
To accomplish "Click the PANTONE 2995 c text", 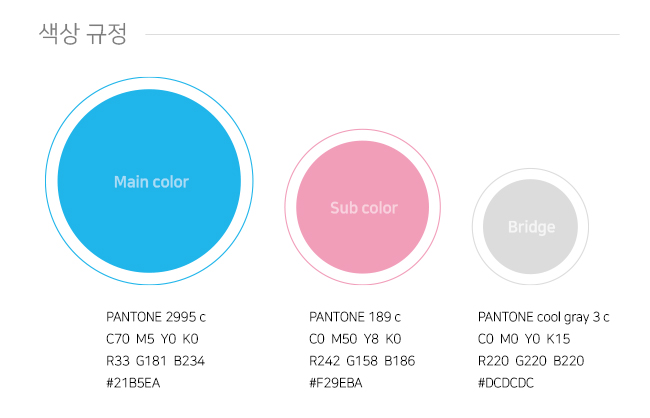I will click(156, 317).
